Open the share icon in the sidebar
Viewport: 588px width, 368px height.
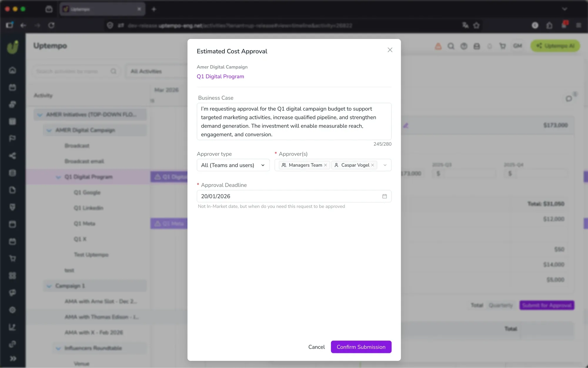12,156
